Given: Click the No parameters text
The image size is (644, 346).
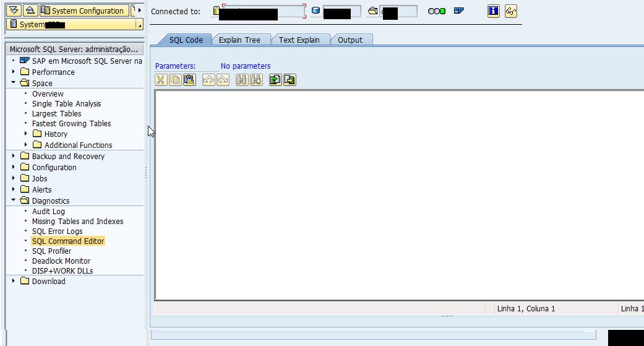Looking at the screenshot, I should pos(246,66).
